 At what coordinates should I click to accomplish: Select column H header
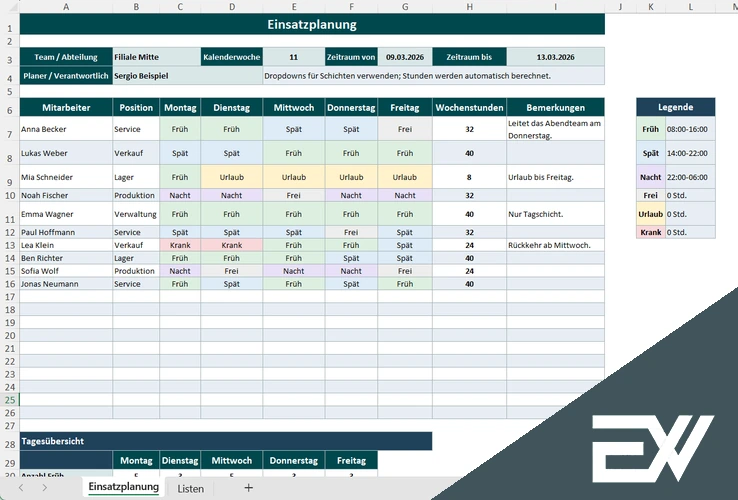tap(469, 7)
